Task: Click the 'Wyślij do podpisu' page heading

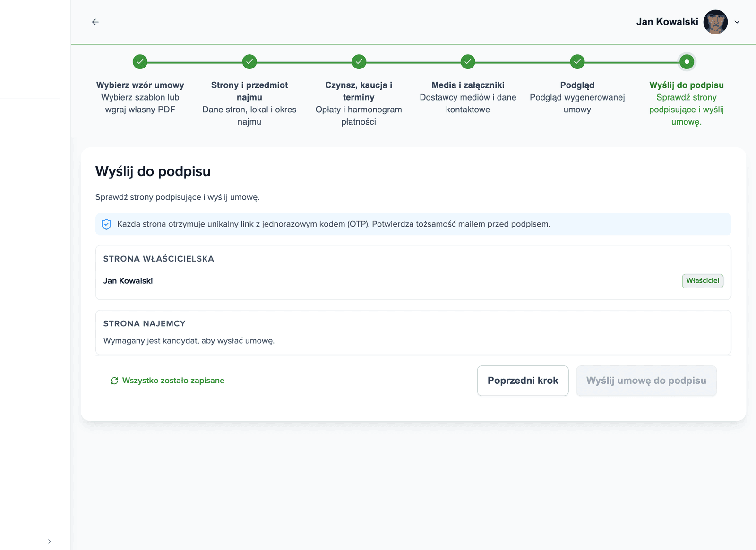Action: pos(153,171)
